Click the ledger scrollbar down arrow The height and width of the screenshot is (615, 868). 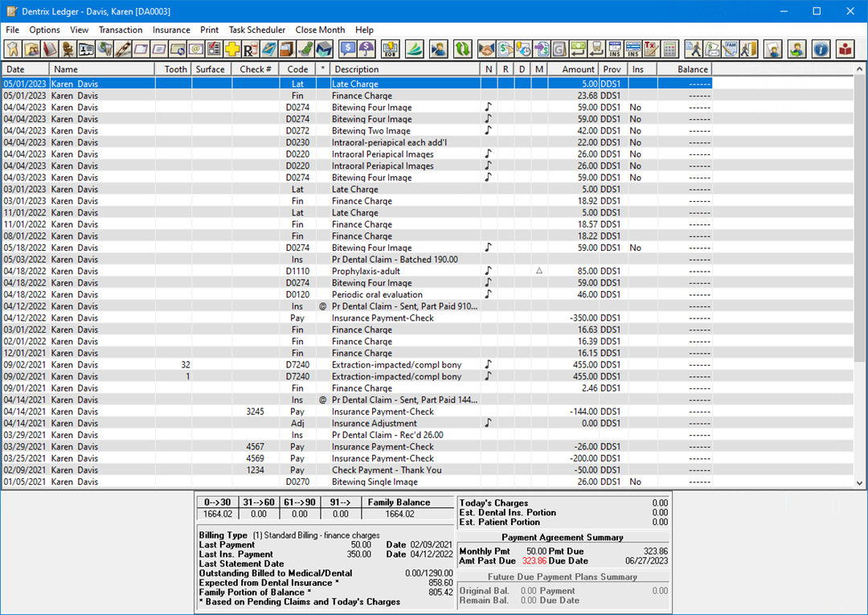point(860,483)
